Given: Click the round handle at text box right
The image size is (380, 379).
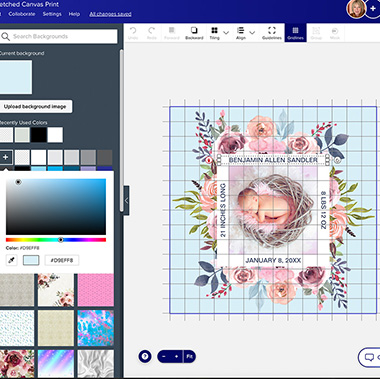Looking at the screenshot, I should click(x=337, y=160).
